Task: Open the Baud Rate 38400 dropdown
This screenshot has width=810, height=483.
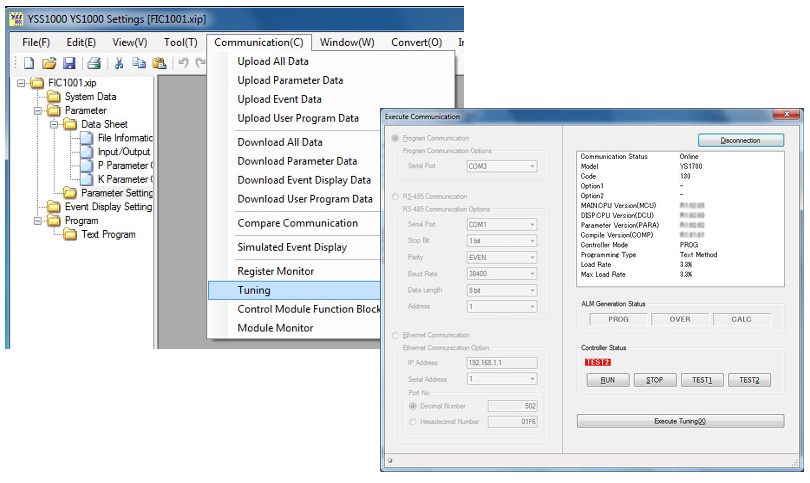Action: coord(503,273)
